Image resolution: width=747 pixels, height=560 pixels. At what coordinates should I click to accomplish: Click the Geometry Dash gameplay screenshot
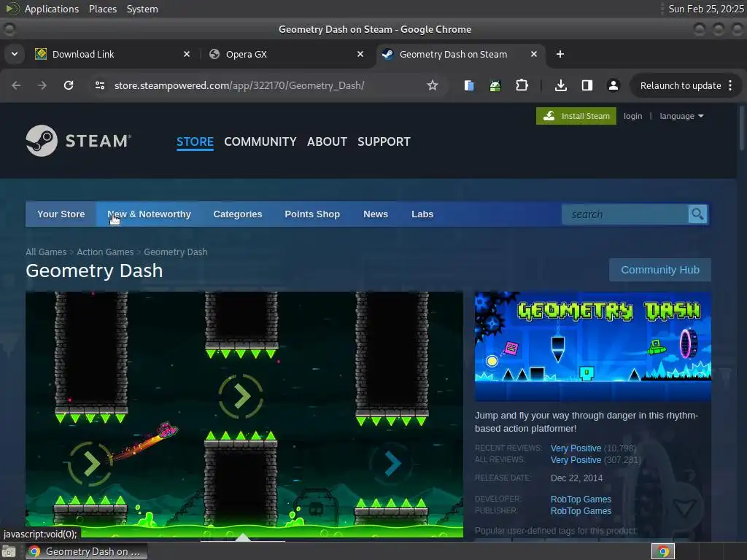click(x=244, y=414)
